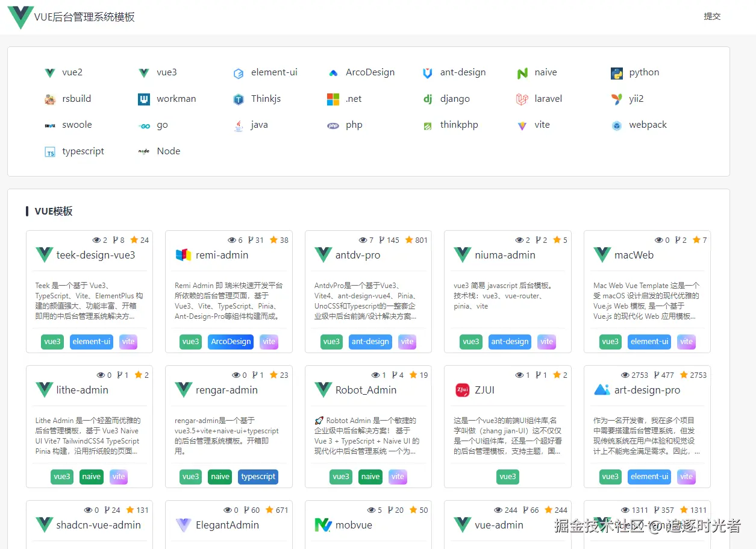Viewport: 756px width, 549px height.
Task: Click the webpack icon in the filter panel
Action: point(617,125)
